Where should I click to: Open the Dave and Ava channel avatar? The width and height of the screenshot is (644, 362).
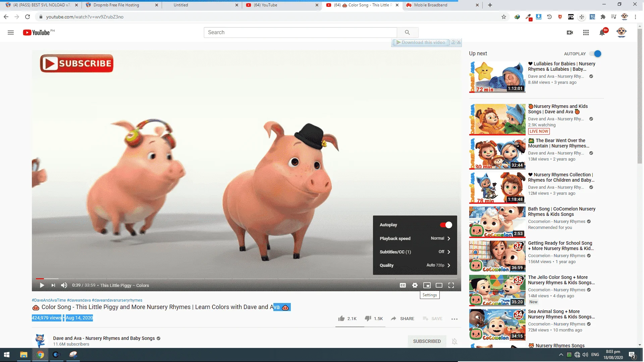tap(40, 341)
